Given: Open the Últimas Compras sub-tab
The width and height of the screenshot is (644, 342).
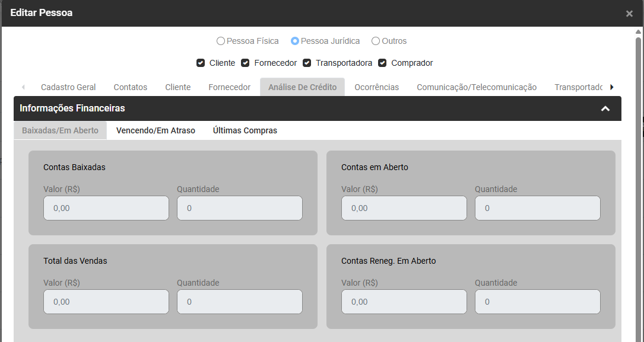Looking at the screenshot, I should [245, 130].
